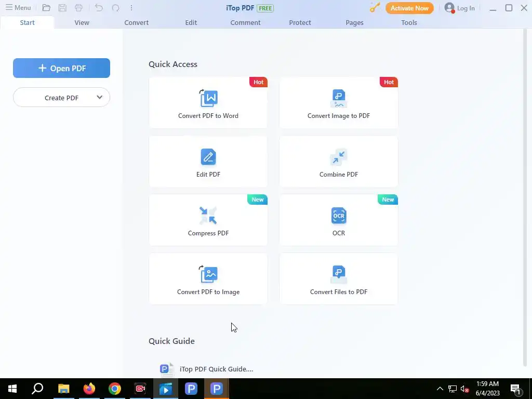Viewport: 532px width, 399px height.
Task: Open iTop PDF Quick Guide file
Action: coord(216,369)
